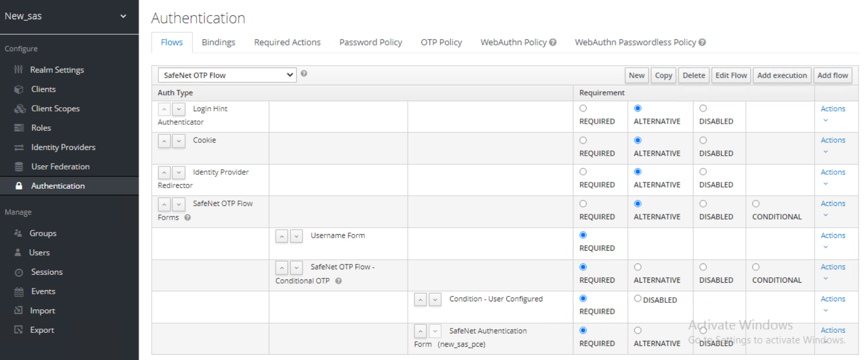
Task: Open Actions menu for Condition - User Configured
Action: pyautogui.click(x=833, y=303)
